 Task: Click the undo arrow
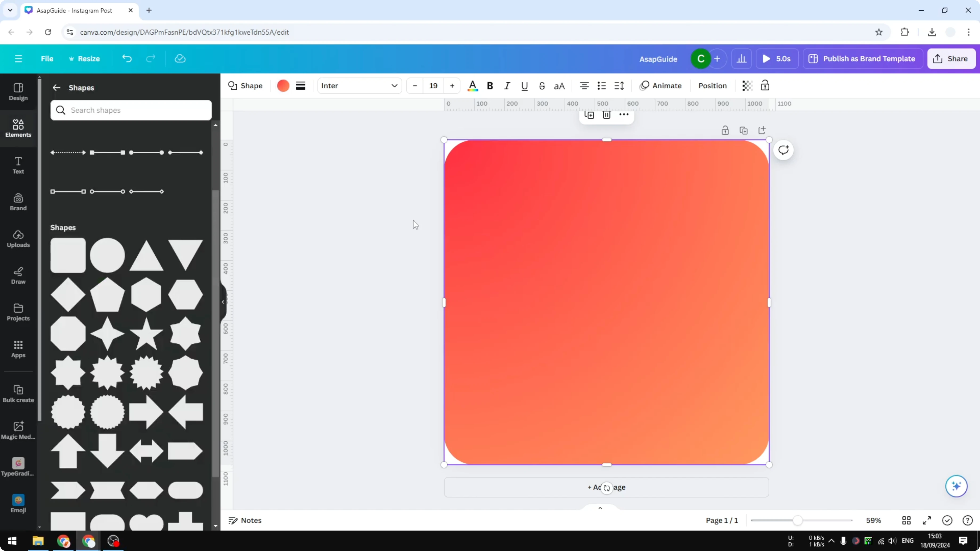coord(127,59)
